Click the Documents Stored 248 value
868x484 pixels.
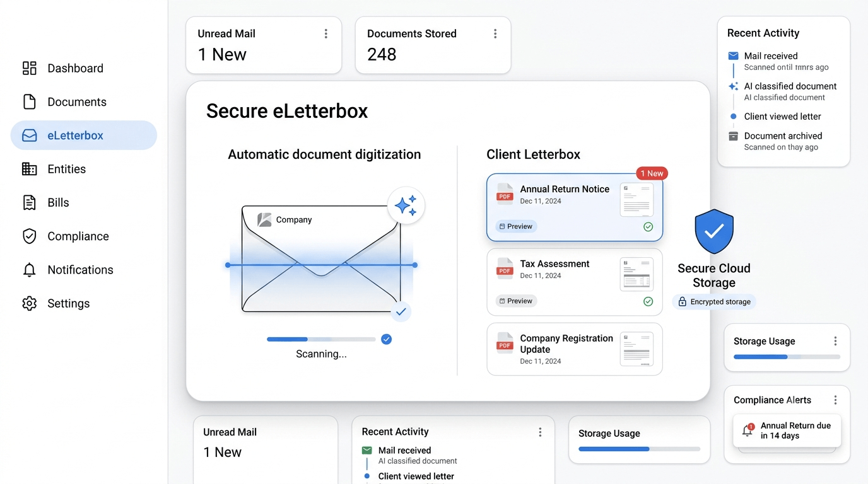(x=382, y=54)
